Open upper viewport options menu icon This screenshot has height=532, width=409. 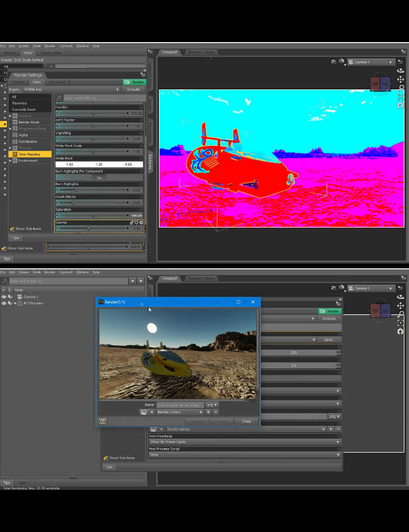pyautogui.click(x=400, y=62)
